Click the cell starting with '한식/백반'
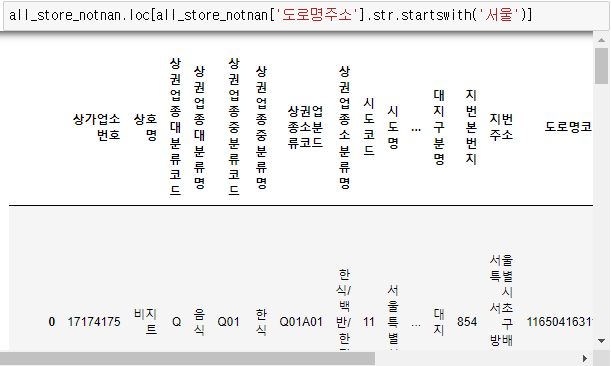 [344, 309]
